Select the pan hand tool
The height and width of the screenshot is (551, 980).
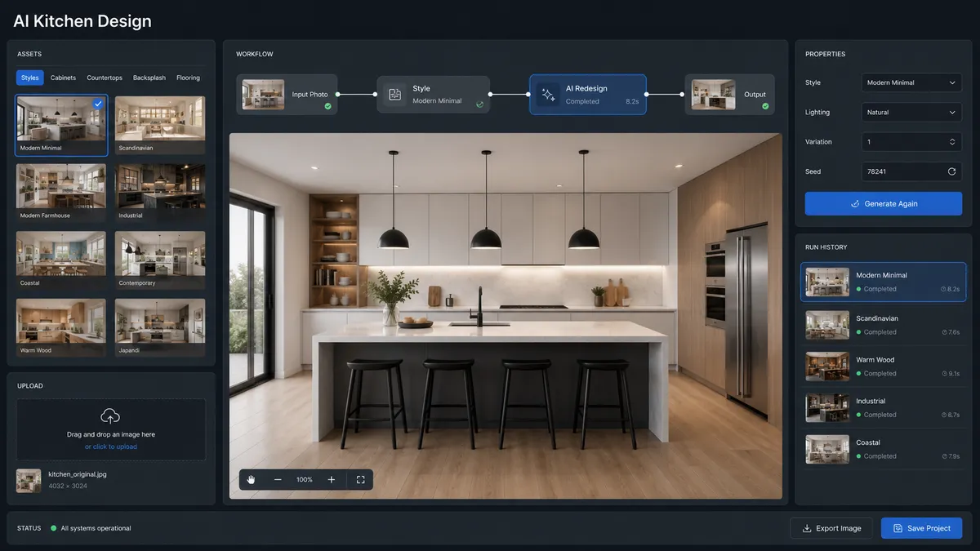tap(252, 480)
